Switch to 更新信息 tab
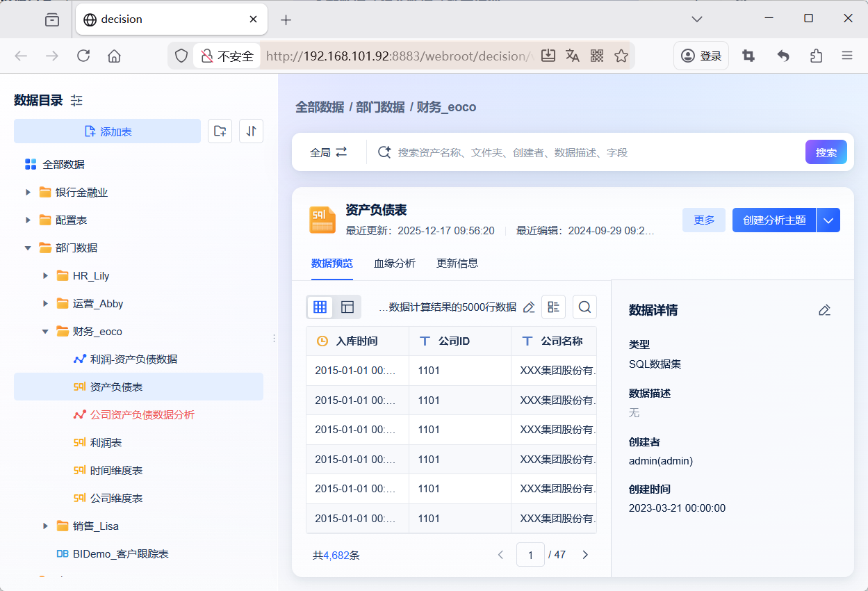868x591 pixels. point(457,263)
